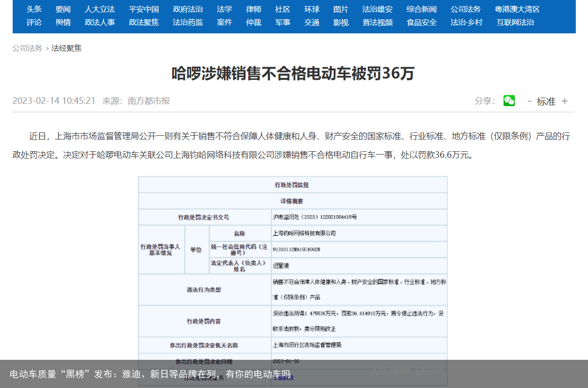588x388 pixels.
Task: Open 律师 navigation link
Action: click(x=253, y=9)
